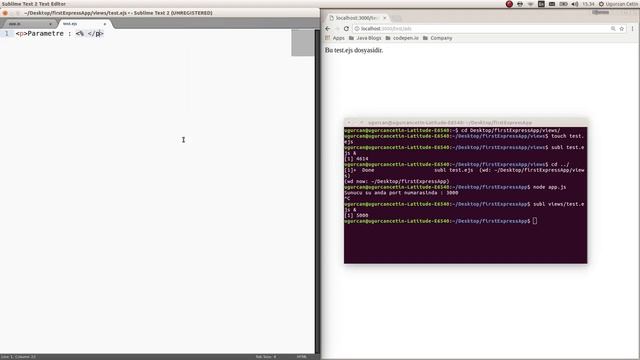640x360 pixels.
Task: Click the terminal prompt cursor line
Action: tap(441, 221)
